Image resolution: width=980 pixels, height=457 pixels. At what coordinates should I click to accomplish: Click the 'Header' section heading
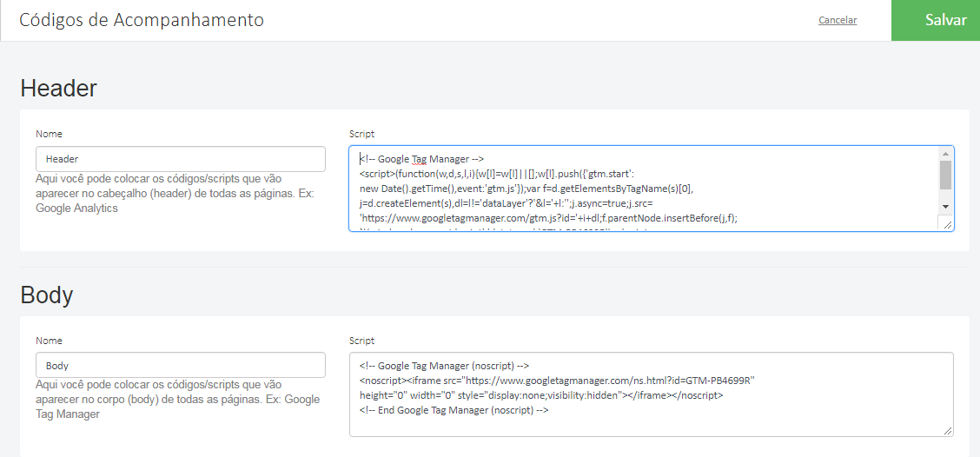59,89
